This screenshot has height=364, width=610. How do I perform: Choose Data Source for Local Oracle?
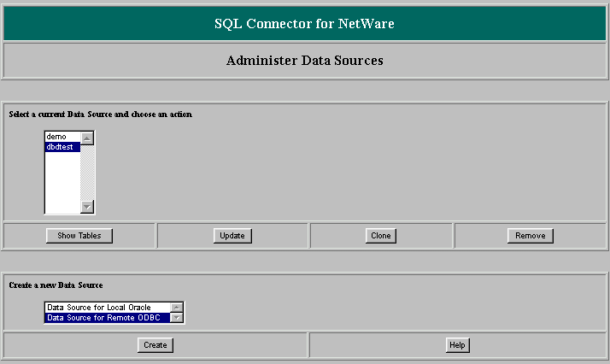pos(108,308)
